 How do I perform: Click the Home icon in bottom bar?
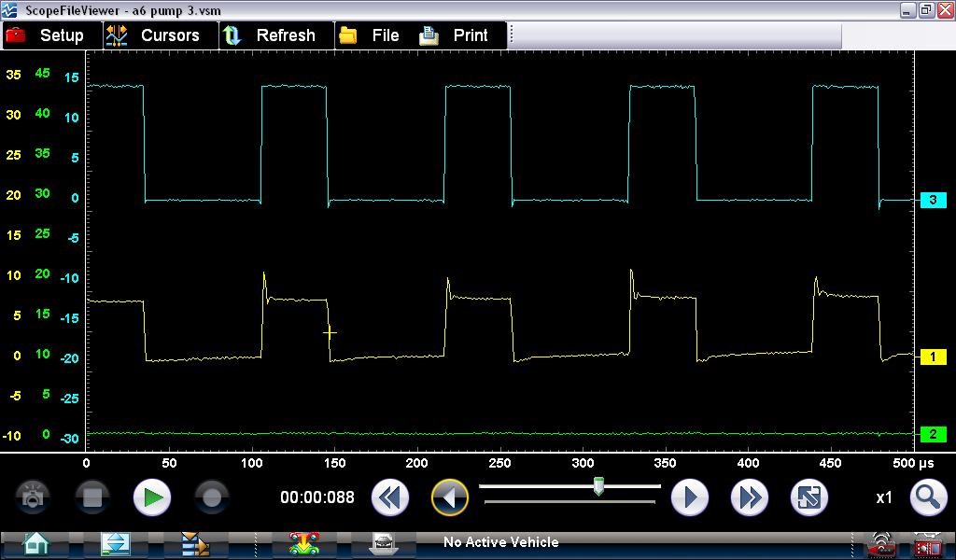tap(35, 543)
